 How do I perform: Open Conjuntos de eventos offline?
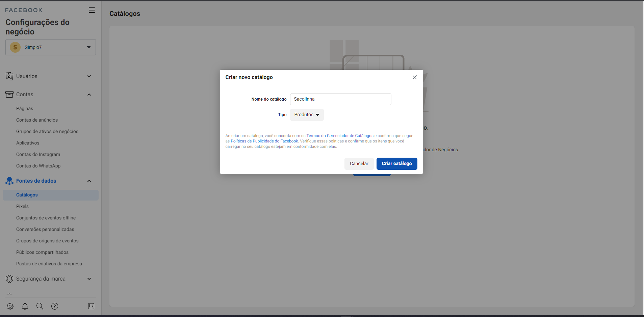[x=46, y=218]
